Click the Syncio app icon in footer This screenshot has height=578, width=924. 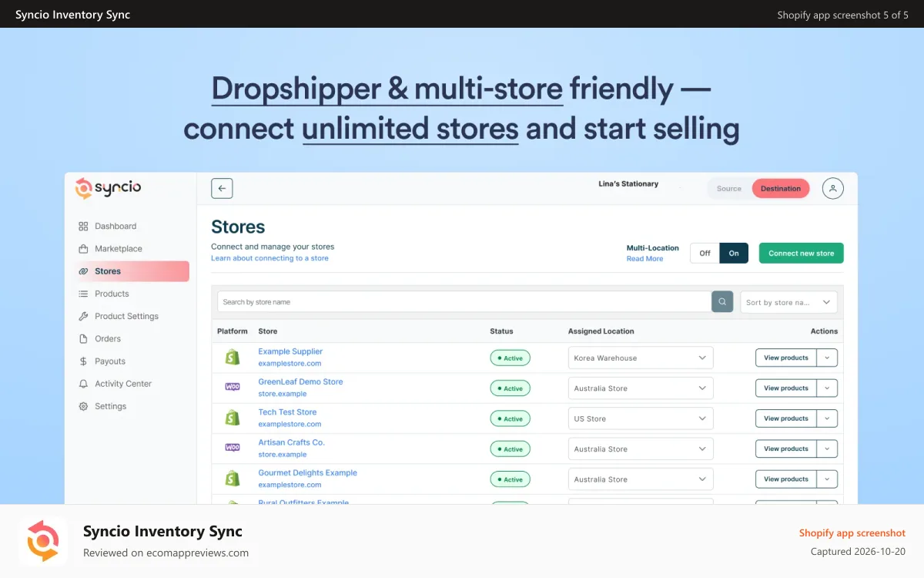click(43, 541)
